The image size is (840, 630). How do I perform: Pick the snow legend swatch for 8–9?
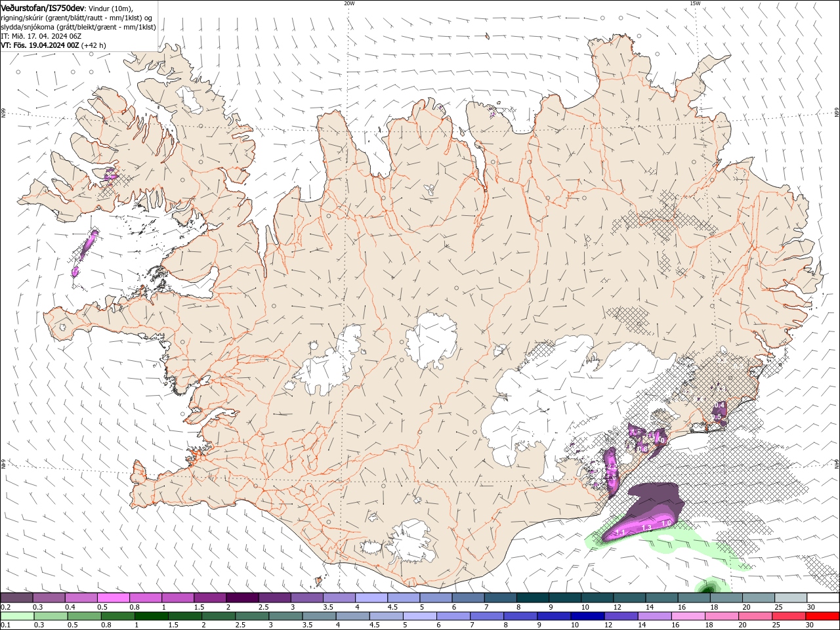pos(532,598)
